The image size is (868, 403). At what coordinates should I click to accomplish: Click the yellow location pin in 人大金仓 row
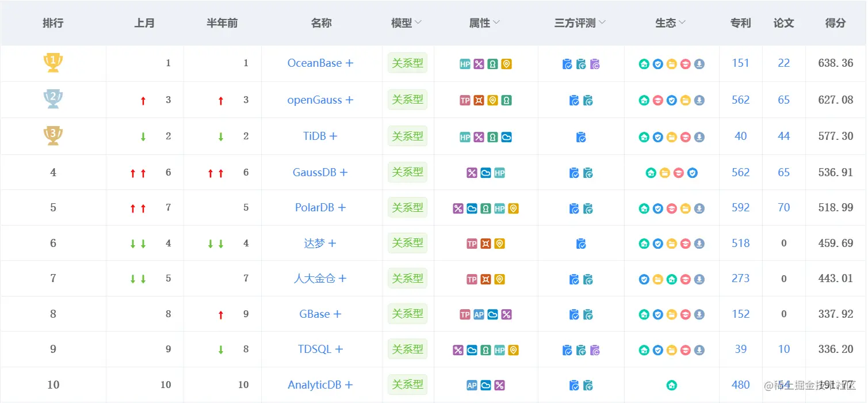pos(499,279)
